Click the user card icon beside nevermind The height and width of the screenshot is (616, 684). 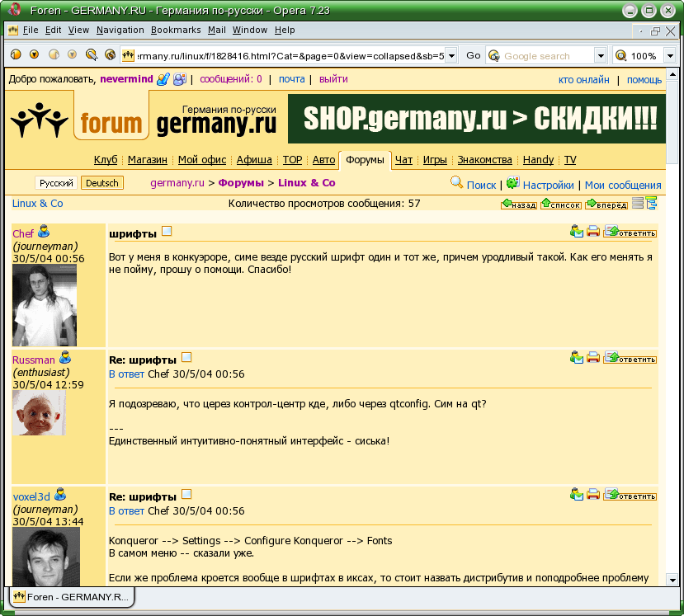point(180,79)
